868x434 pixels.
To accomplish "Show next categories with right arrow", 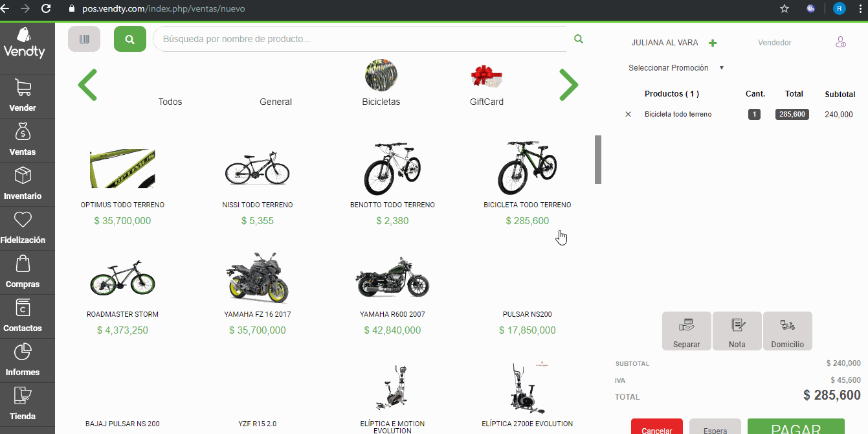I will click(568, 85).
